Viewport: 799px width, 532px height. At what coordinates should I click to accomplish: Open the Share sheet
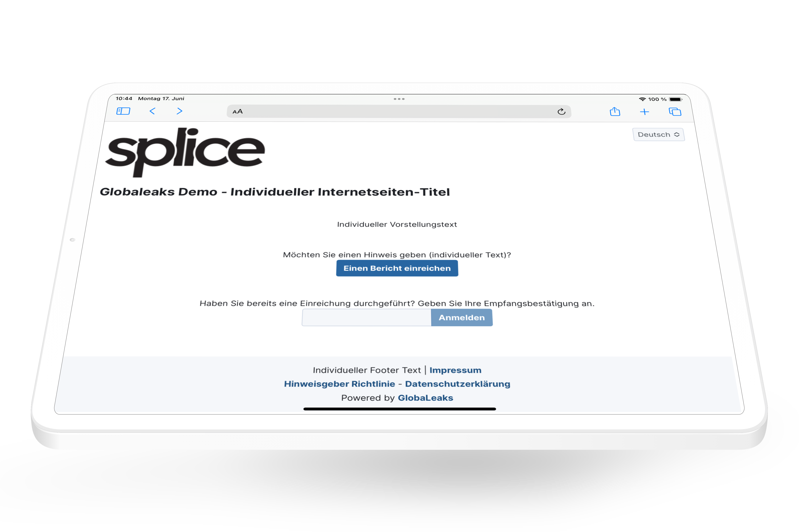(615, 111)
